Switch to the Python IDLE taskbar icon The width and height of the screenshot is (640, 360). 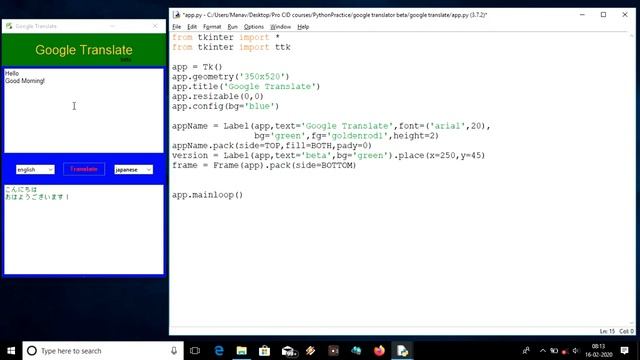(x=402, y=351)
